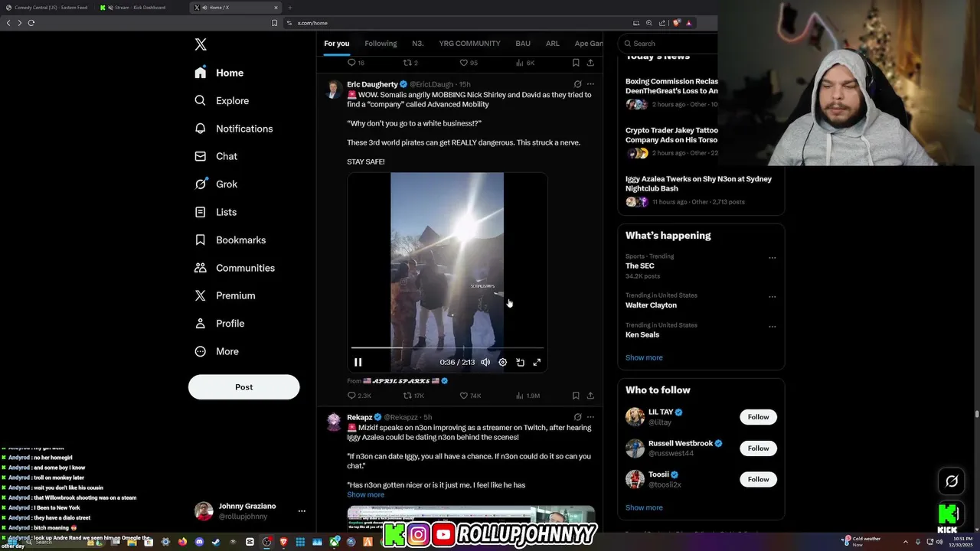The width and height of the screenshot is (980, 551).
Task: Seek along the video progress bar
Action: point(447,348)
